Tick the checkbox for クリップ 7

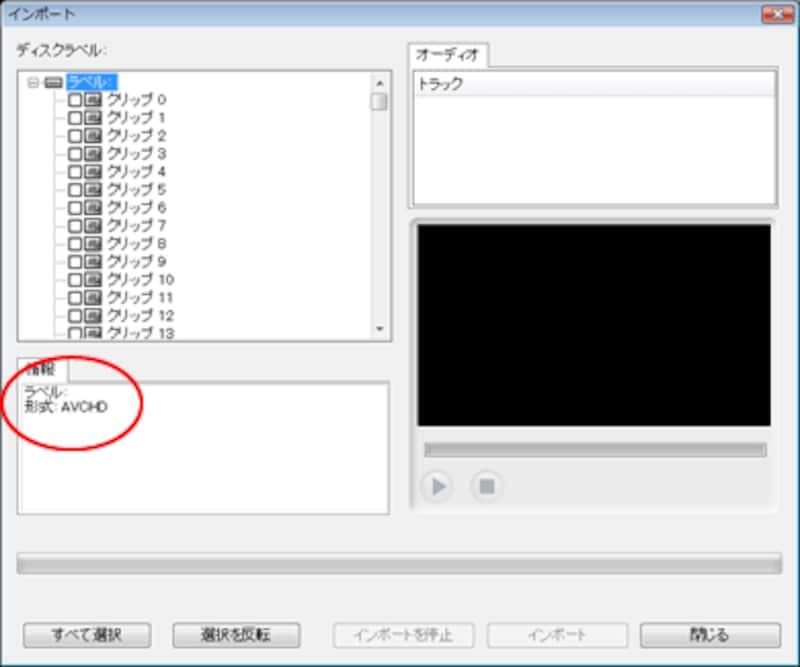(75, 226)
